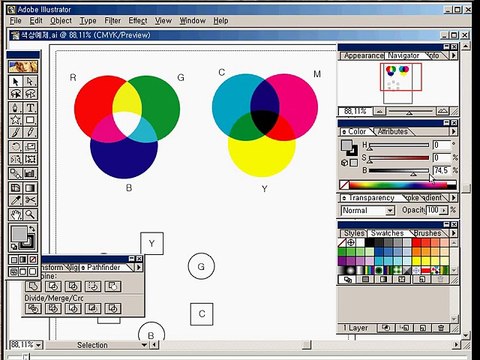Switch to Standard Screen mode
The image size is (480, 360).
[14, 272]
